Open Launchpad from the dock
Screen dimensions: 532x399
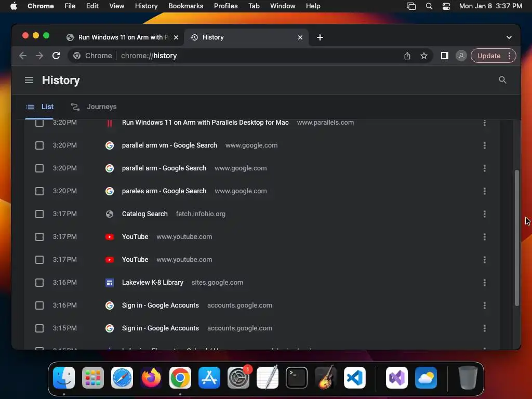(x=93, y=378)
